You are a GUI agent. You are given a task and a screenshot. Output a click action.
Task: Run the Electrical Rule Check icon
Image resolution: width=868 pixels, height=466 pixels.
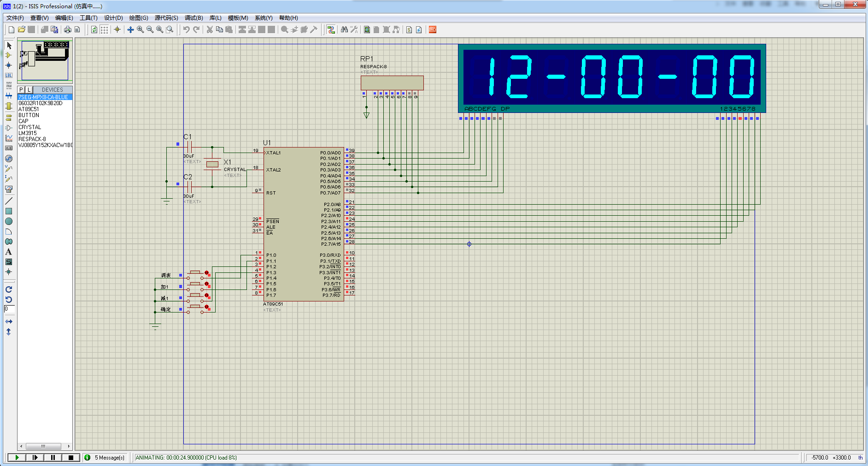pyautogui.click(x=419, y=29)
